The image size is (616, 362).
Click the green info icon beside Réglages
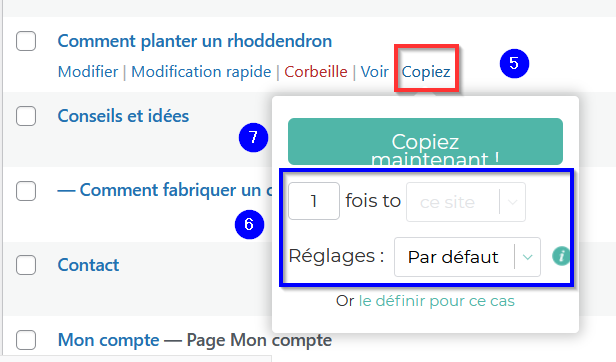(x=561, y=256)
